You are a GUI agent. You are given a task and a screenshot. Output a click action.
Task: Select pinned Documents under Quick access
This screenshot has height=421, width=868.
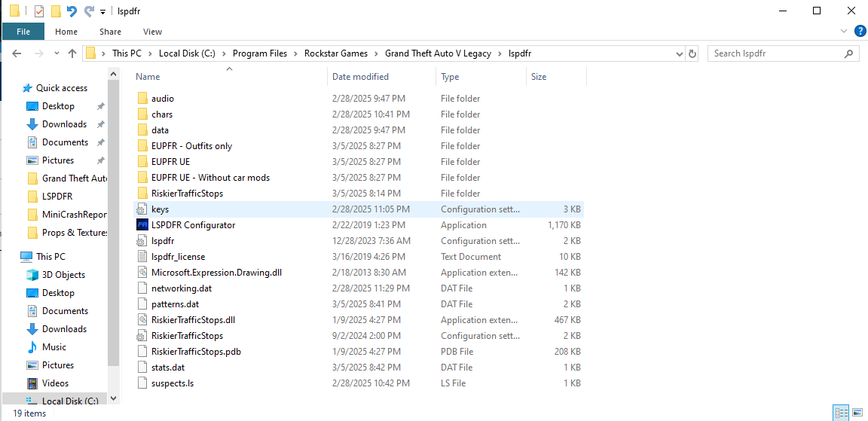65,142
